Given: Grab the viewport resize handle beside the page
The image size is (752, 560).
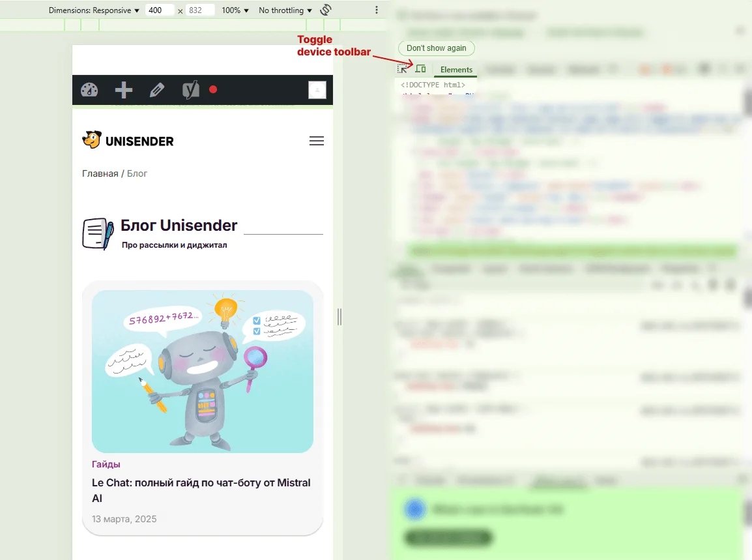Looking at the screenshot, I should click(x=340, y=317).
